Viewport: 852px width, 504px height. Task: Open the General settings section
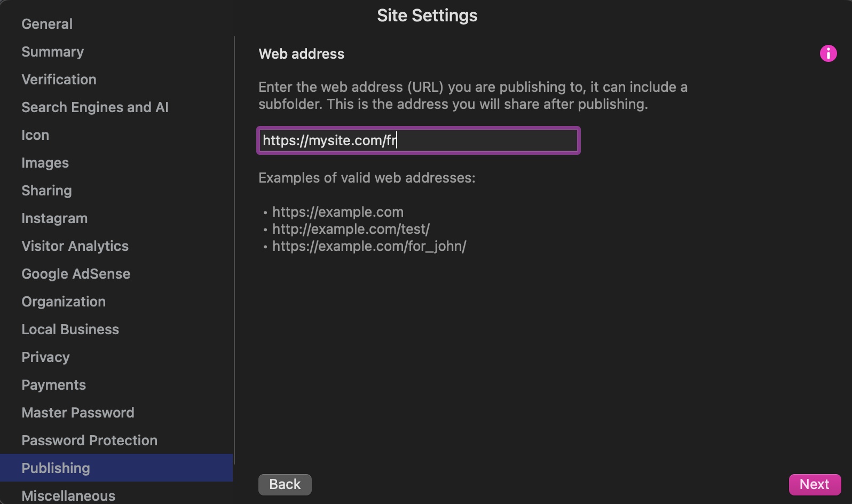click(47, 24)
